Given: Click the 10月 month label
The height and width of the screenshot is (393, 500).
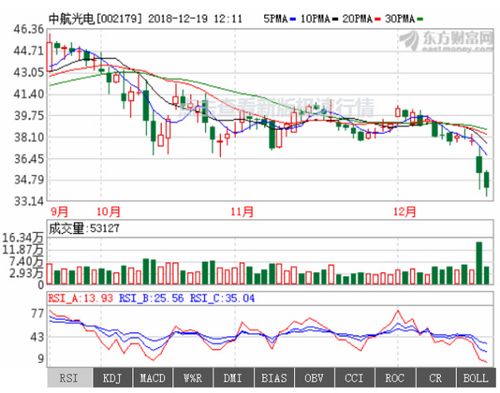Looking at the screenshot, I should [108, 211].
